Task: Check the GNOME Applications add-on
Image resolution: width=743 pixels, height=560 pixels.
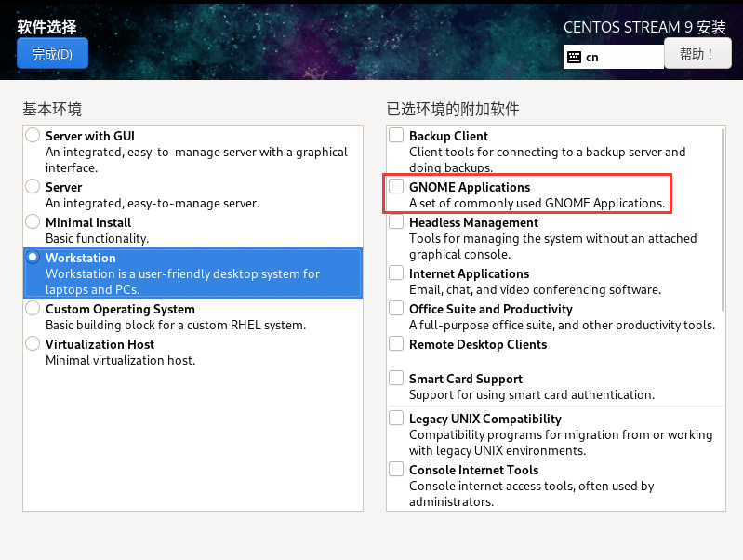Action: click(397, 187)
